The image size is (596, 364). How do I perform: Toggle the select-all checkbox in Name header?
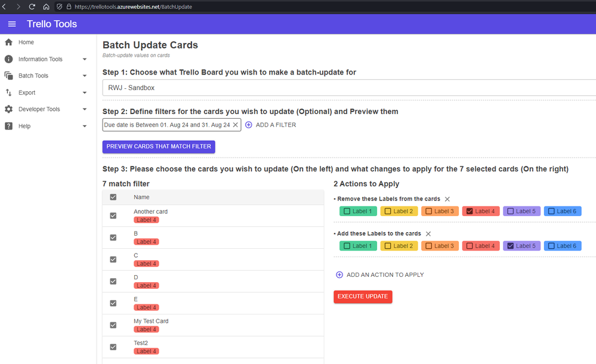tap(113, 197)
